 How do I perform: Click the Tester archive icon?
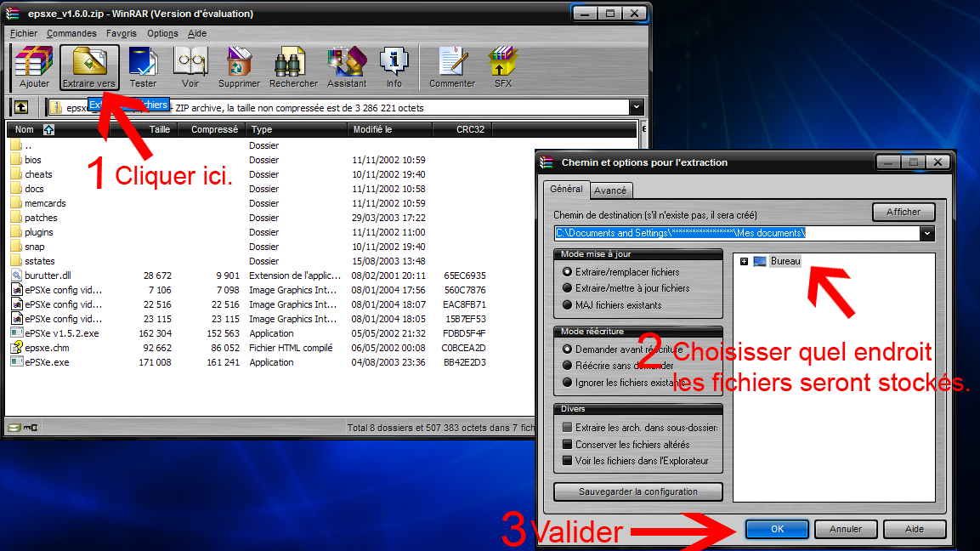pos(142,66)
